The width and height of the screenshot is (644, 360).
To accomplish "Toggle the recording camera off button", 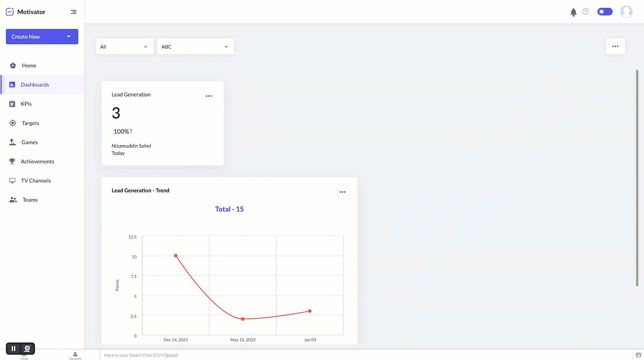I will pyautogui.click(x=27, y=348).
